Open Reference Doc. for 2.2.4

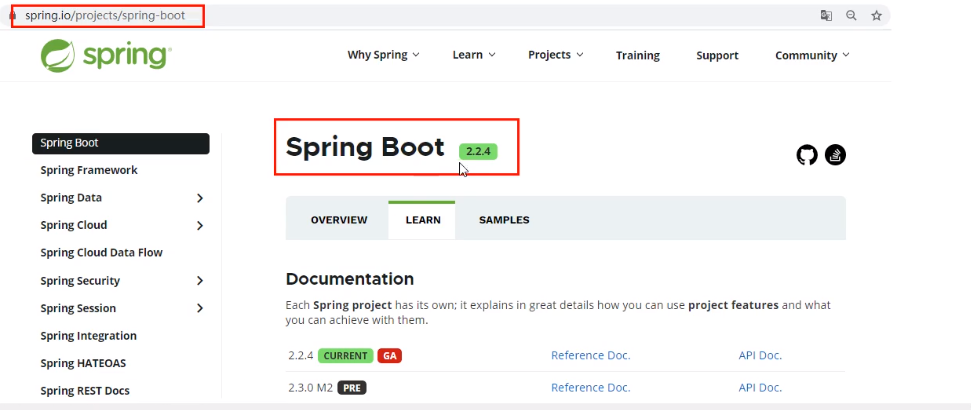591,355
